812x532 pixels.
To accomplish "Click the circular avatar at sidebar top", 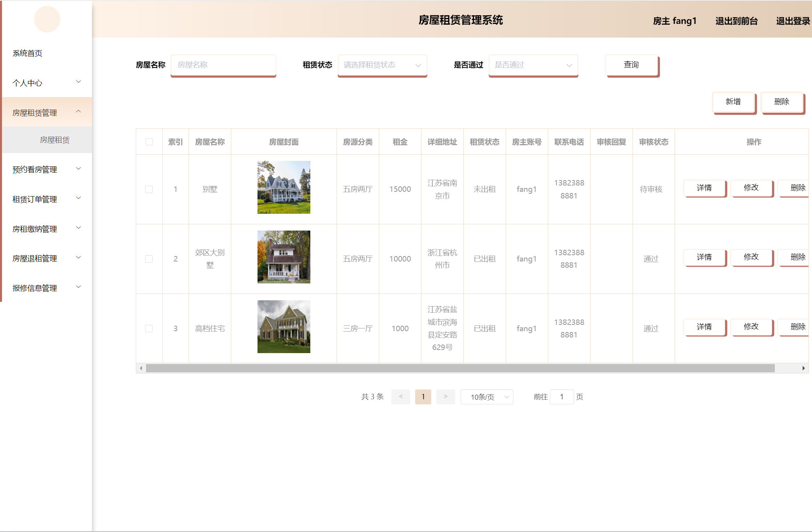I will [x=47, y=19].
